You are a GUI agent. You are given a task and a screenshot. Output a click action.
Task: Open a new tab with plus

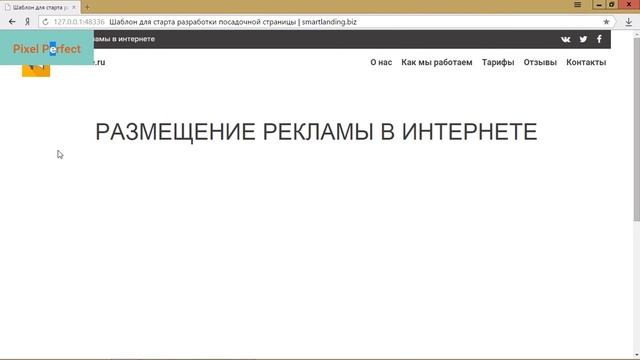(87, 7)
